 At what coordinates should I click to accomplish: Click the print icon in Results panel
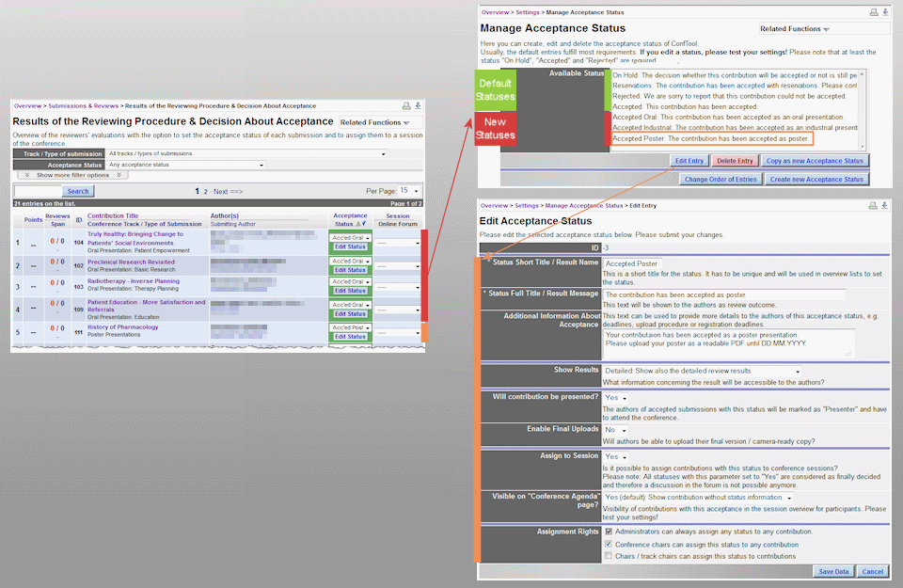tap(406, 105)
